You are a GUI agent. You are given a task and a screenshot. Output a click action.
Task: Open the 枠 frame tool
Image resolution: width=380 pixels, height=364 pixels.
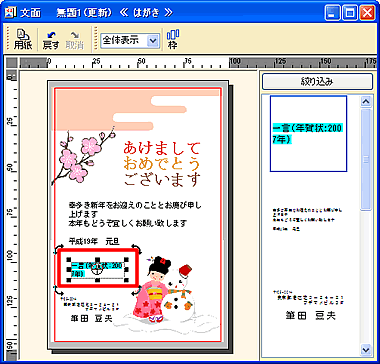173,40
